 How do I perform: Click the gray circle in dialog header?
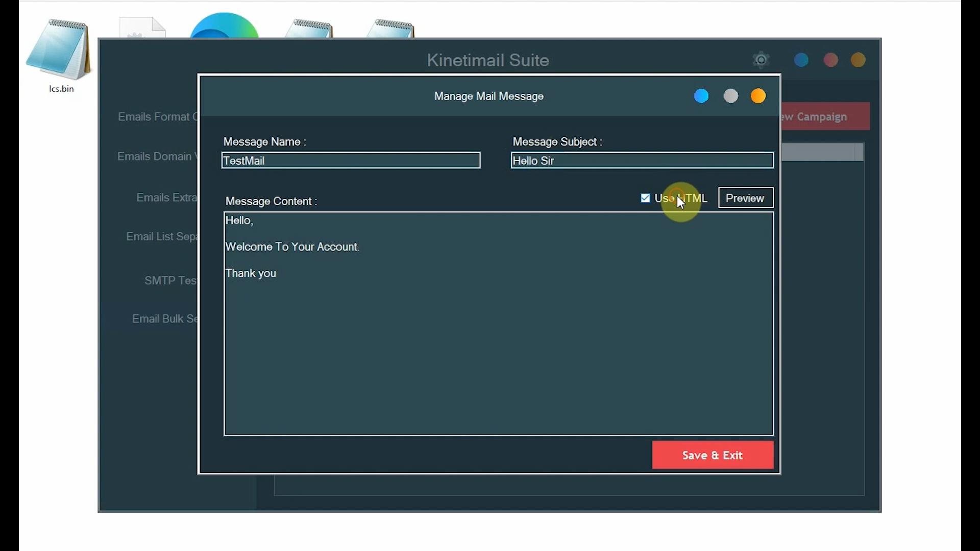[730, 96]
